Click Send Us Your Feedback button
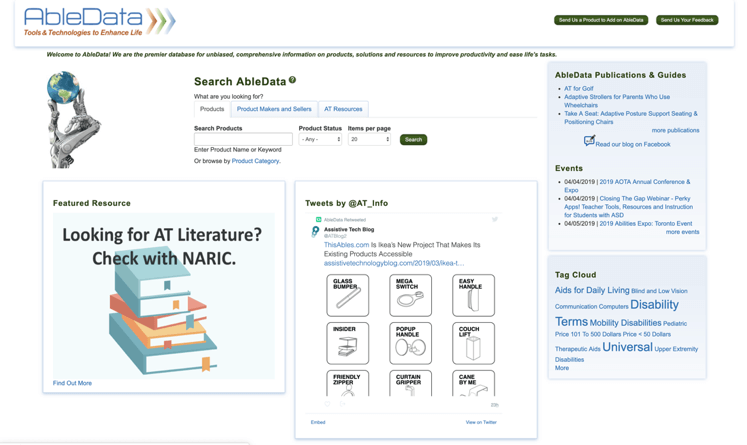 [687, 20]
